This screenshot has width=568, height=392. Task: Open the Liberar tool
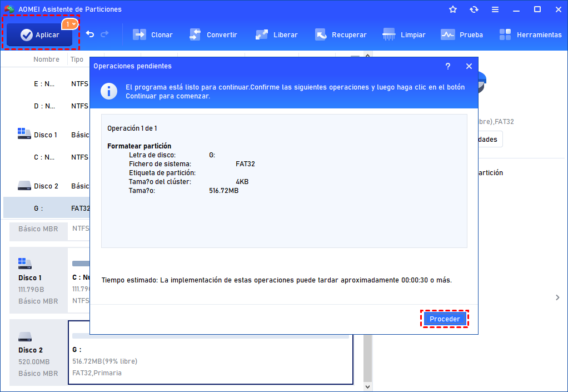tap(276, 34)
